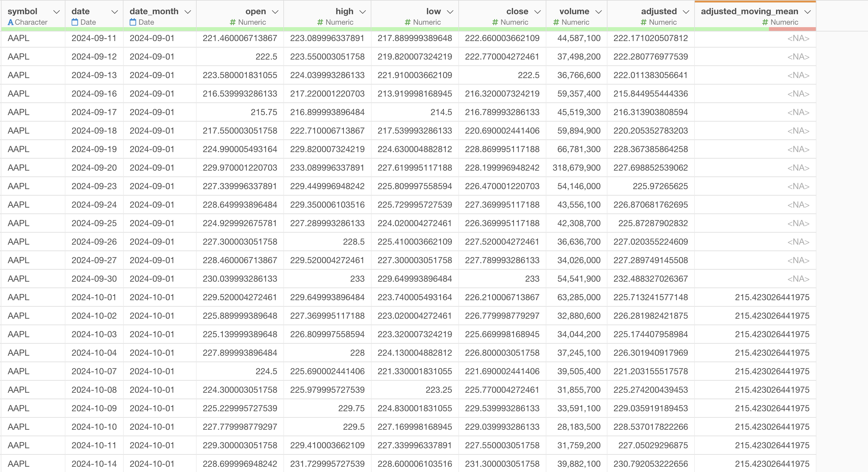
Task: Select adjusted cell 232.488327026367
Action: [x=651, y=279]
